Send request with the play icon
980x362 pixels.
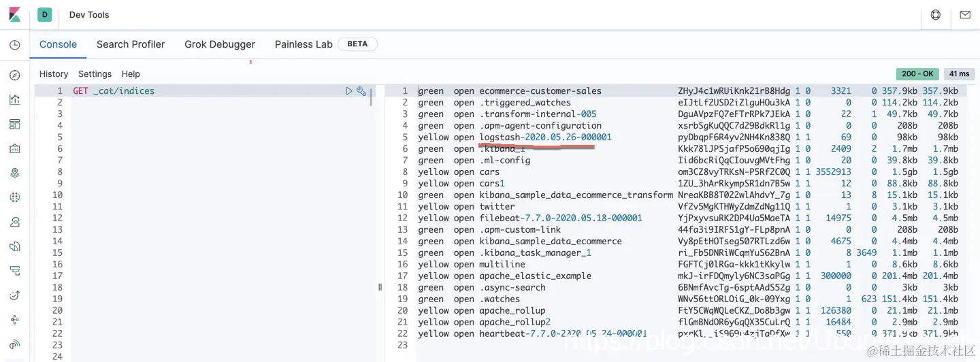click(349, 91)
